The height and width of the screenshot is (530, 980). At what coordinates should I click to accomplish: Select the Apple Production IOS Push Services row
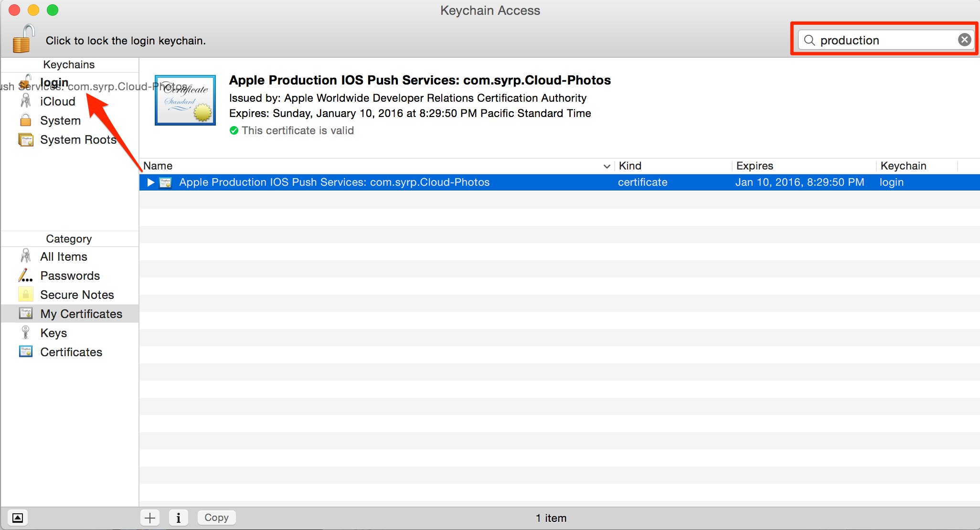pyautogui.click(x=559, y=182)
